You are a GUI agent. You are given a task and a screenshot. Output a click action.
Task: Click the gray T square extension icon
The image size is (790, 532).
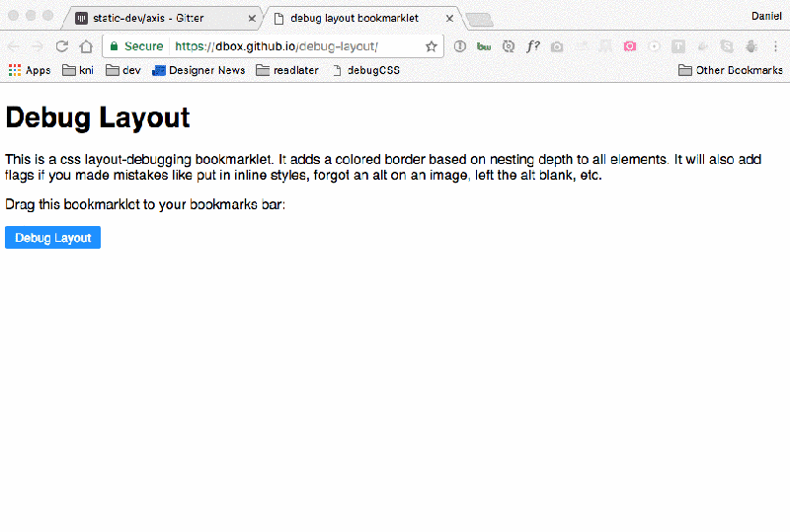point(678,46)
